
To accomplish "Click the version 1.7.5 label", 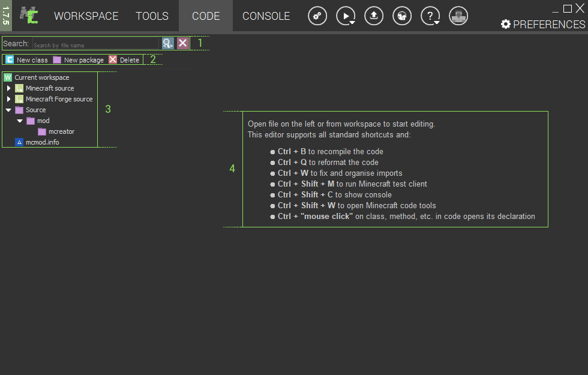I will coord(5,16).
